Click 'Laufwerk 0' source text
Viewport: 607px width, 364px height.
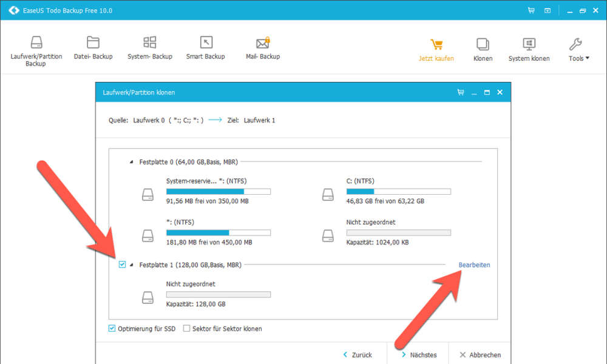tap(149, 120)
